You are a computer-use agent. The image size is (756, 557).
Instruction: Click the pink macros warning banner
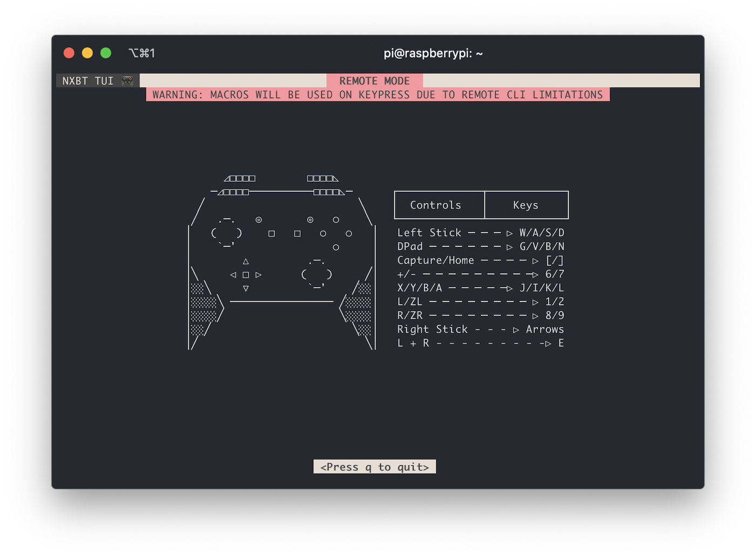[x=377, y=94]
